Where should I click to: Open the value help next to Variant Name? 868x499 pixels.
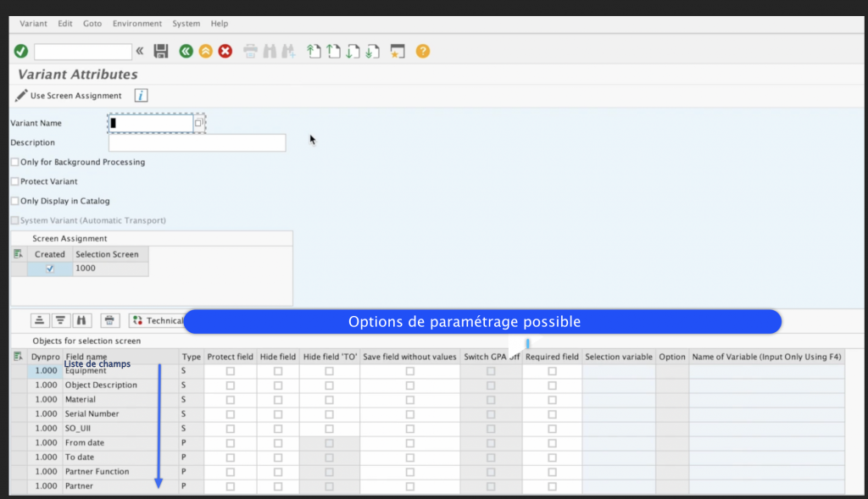(x=198, y=123)
